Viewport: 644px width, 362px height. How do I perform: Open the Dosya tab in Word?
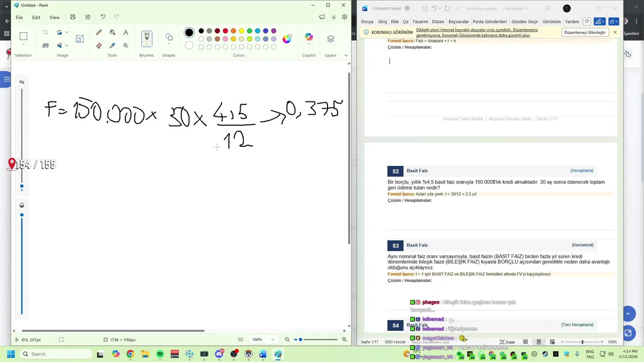pos(367,22)
